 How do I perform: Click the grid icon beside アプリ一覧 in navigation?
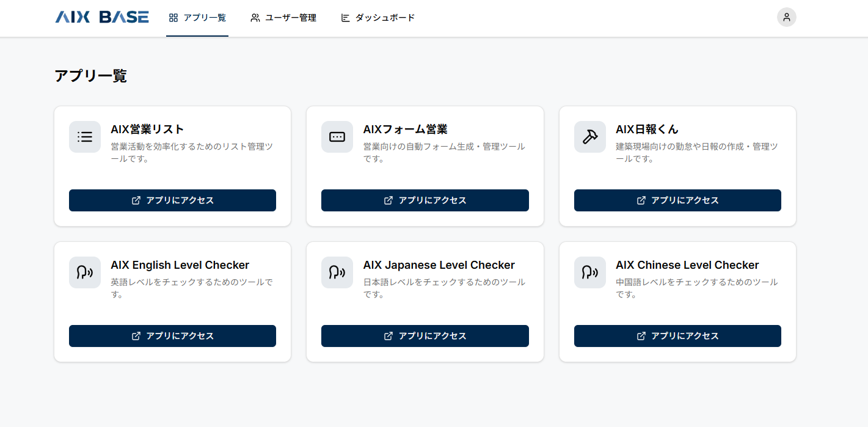pyautogui.click(x=173, y=18)
